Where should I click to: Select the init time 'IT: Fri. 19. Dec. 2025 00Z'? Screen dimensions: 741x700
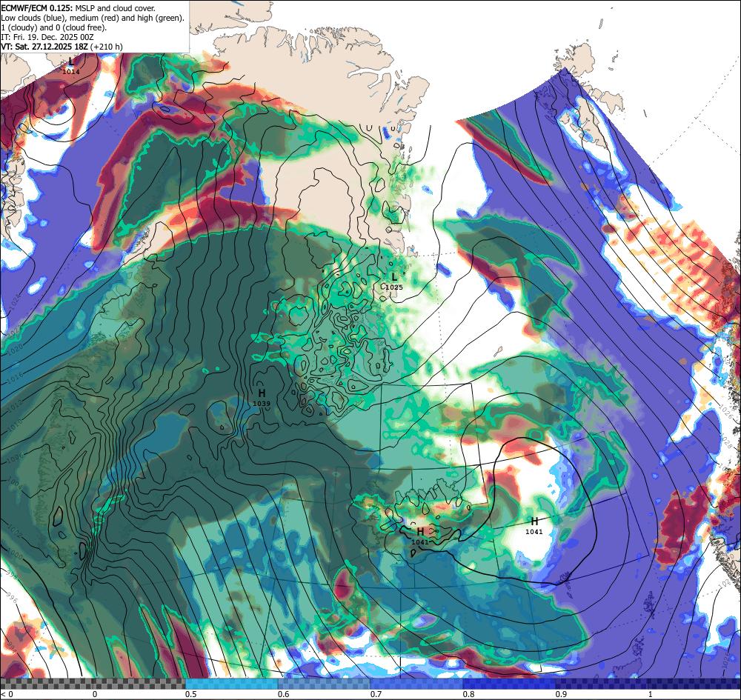(47, 37)
